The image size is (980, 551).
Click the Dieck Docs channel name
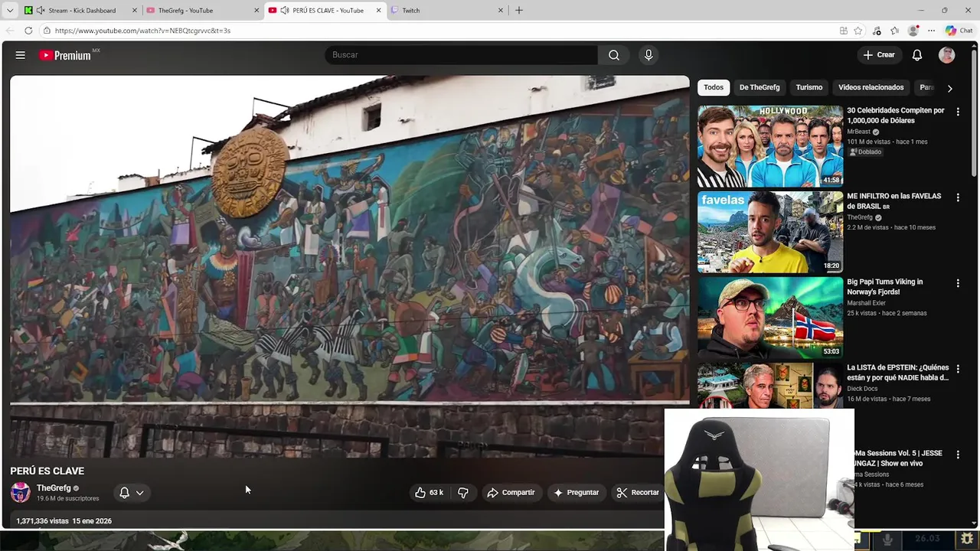pyautogui.click(x=862, y=389)
